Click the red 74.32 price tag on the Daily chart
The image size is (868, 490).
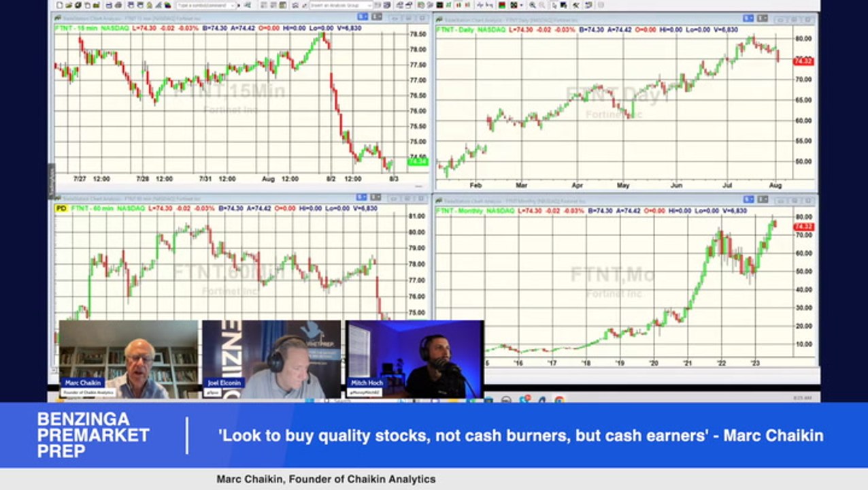[x=803, y=61]
